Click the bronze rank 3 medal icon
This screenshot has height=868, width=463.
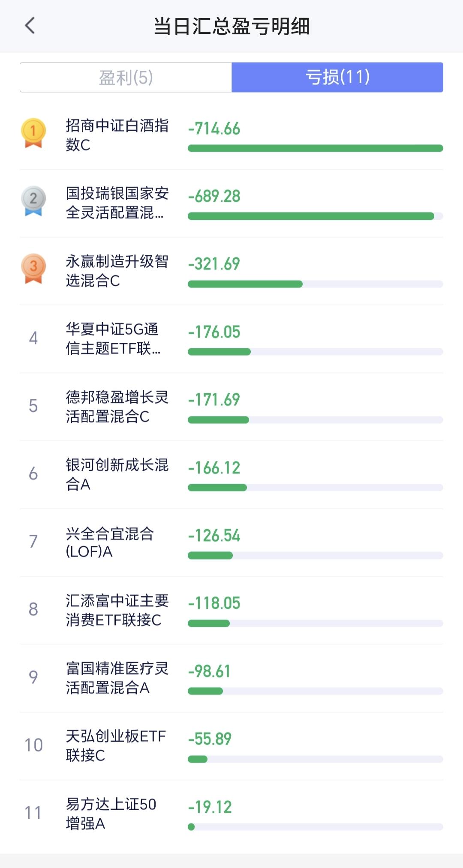tap(33, 269)
